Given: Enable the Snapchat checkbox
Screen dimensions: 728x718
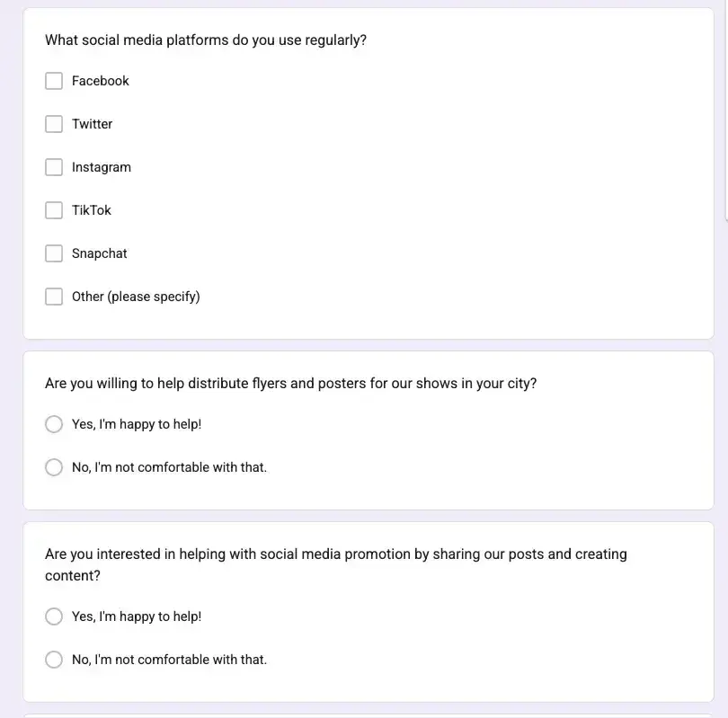Looking at the screenshot, I should pos(54,253).
